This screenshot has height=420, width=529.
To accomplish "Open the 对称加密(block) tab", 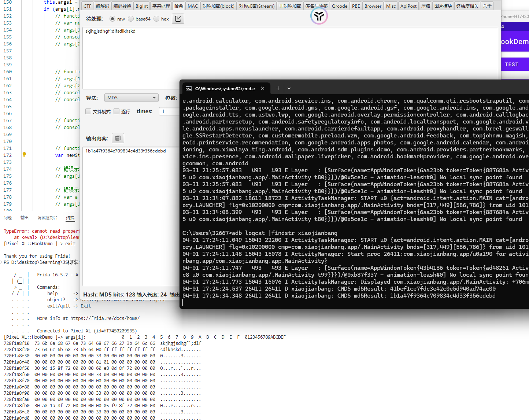I will (x=218, y=6).
